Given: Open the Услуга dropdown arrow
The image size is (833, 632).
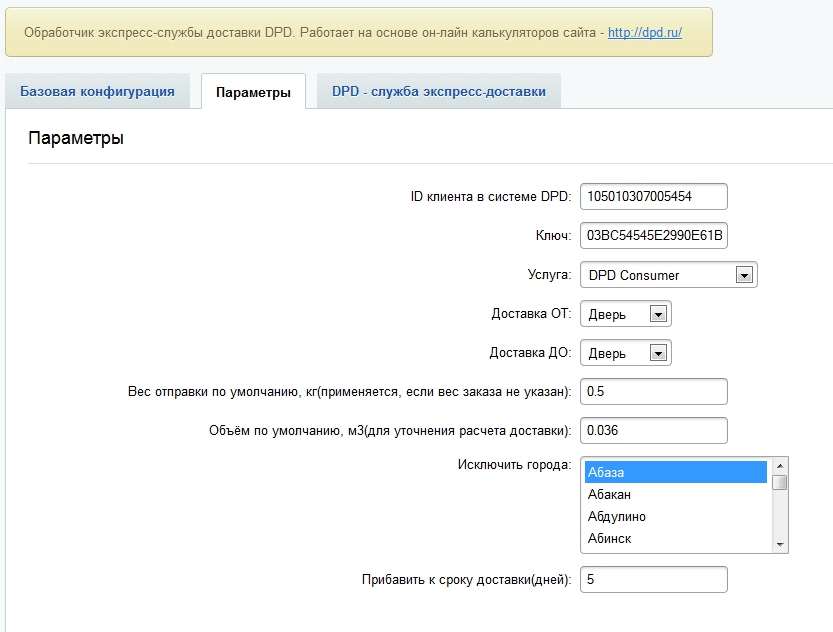Looking at the screenshot, I should coord(743,275).
